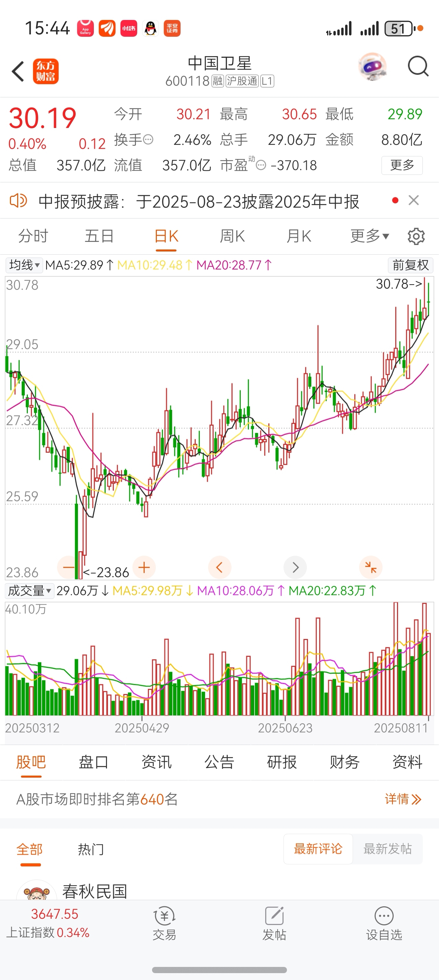Tap A股市场即时排名第640名 text
This screenshot has width=439, height=980.
(x=97, y=799)
